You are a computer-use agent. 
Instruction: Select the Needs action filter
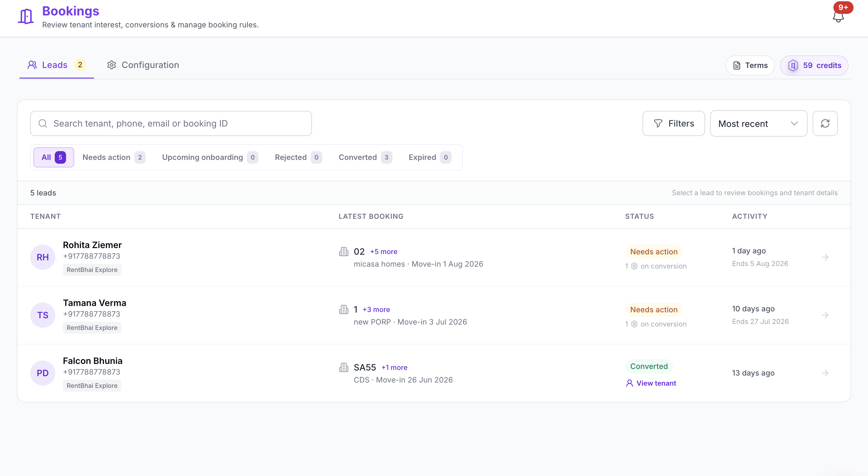point(114,157)
